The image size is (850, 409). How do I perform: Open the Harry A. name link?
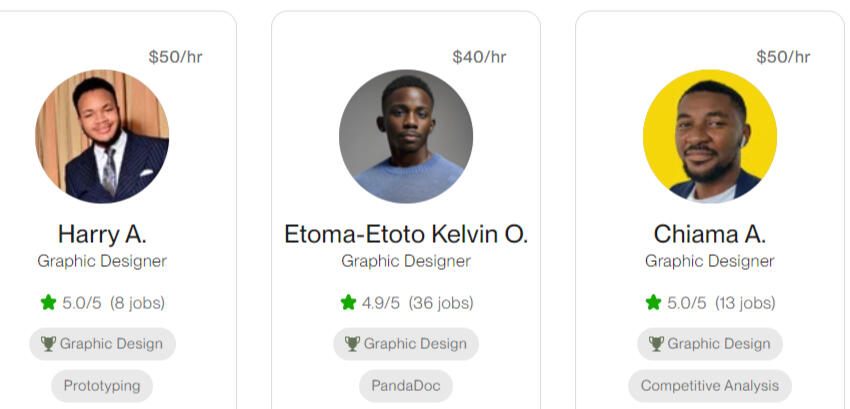pos(102,235)
